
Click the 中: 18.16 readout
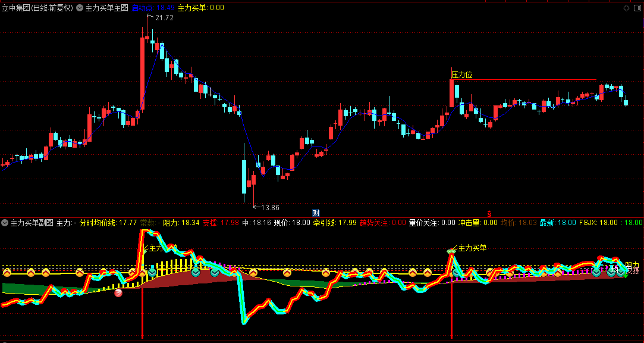tap(257, 223)
